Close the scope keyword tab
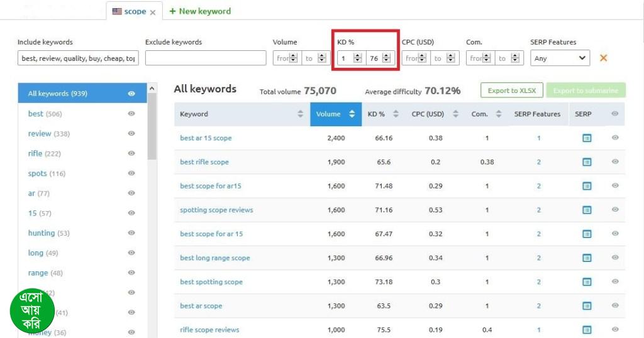Image resolution: width=644 pixels, height=338 pixels. click(153, 12)
